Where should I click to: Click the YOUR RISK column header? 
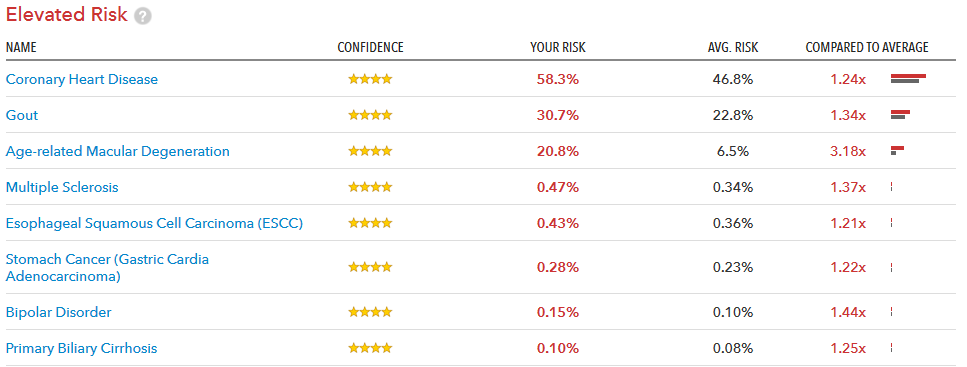pos(558,47)
